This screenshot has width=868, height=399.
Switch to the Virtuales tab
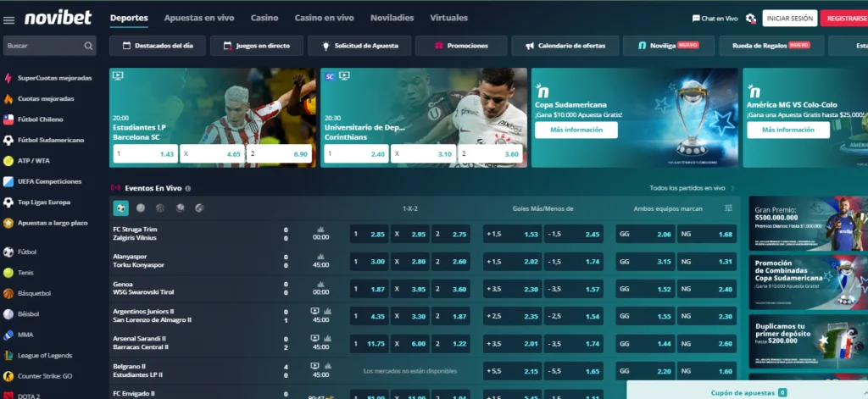pyautogui.click(x=449, y=18)
